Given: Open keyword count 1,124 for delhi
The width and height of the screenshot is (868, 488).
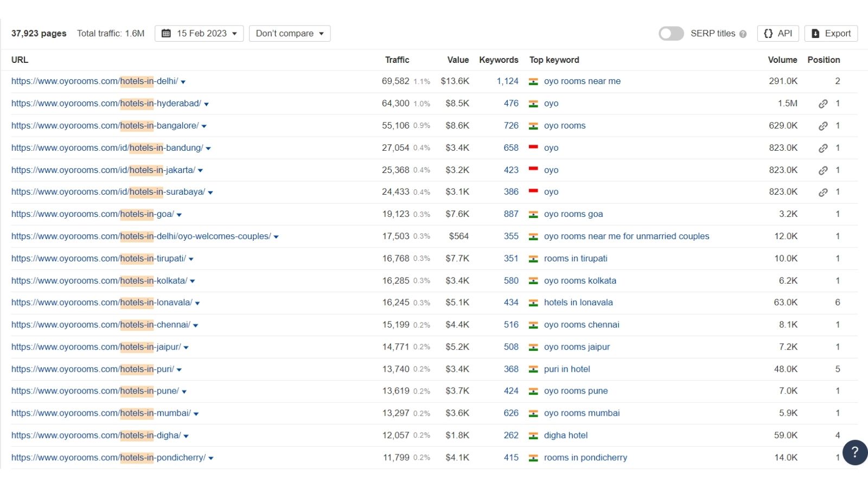Looking at the screenshot, I should pyautogui.click(x=507, y=81).
